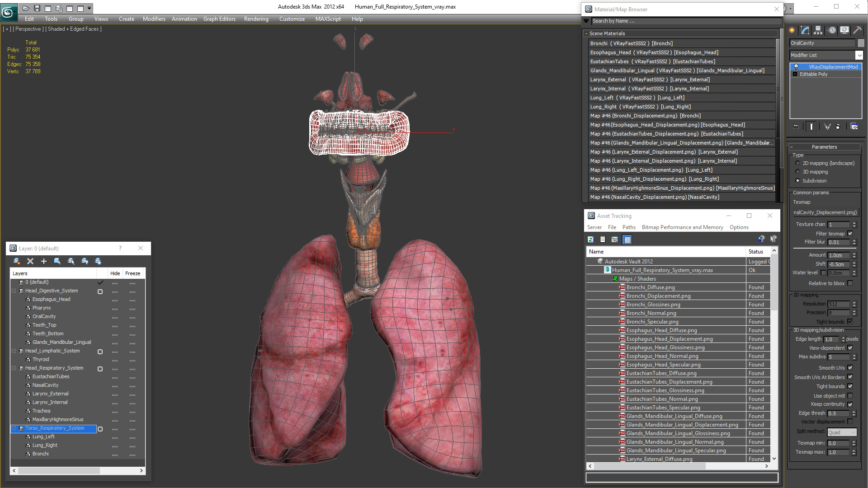The height and width of the screenshot is (488, 868).
Task: Open the Motion panel icon
Action: click(832, 30)
